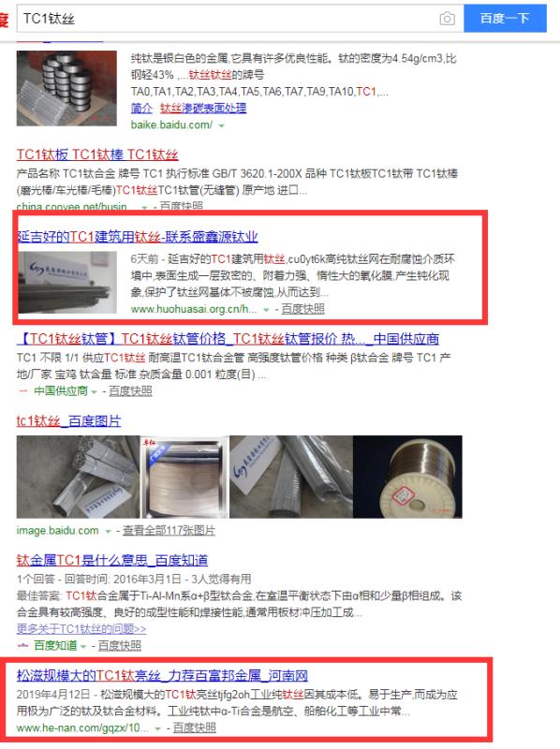
Task: Open the 钛金属TC1是什么意思_百度知道 result
Action: click(x=112, y=560)
